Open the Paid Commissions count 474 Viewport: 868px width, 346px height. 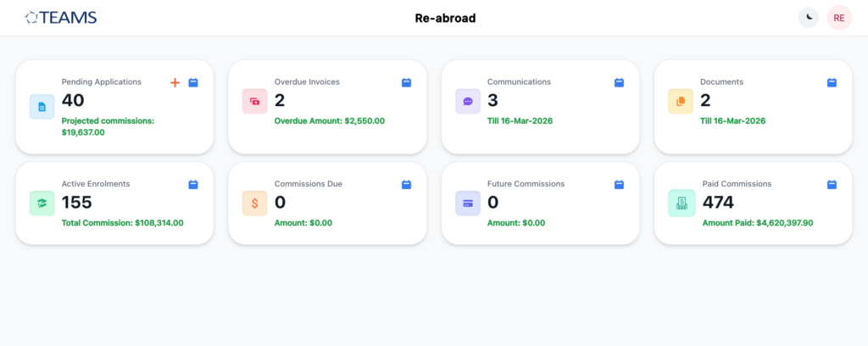click(x=718, y=202)
